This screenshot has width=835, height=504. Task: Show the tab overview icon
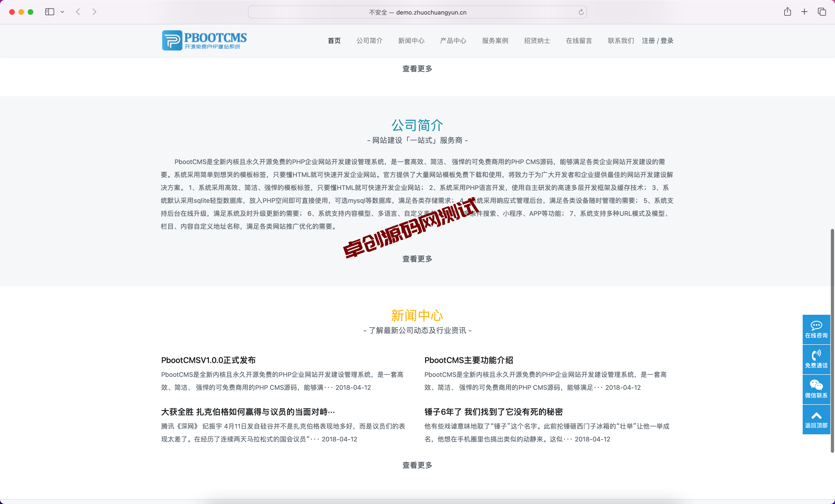(x=822, y=12)
